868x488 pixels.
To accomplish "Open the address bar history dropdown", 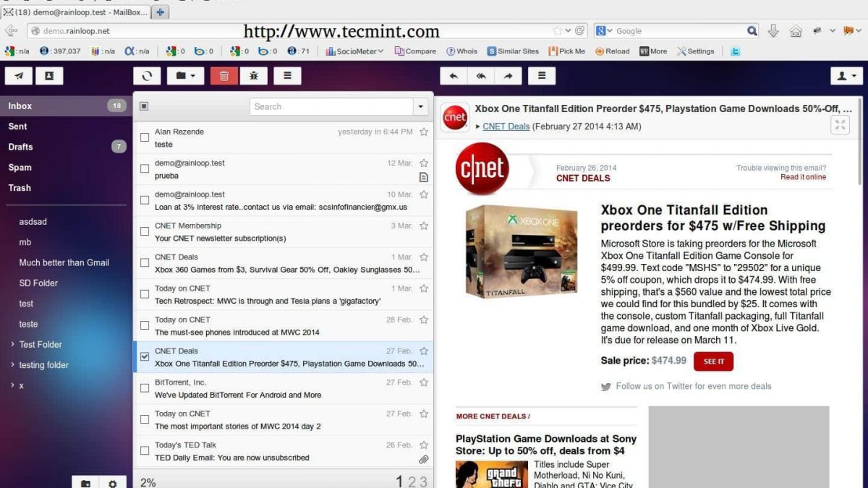I will (568, 31).
